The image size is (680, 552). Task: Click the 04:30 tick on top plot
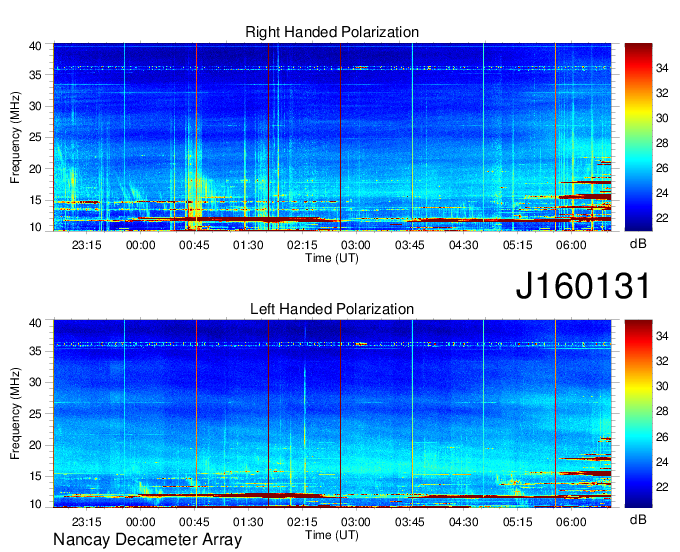[x=464, y=245]
